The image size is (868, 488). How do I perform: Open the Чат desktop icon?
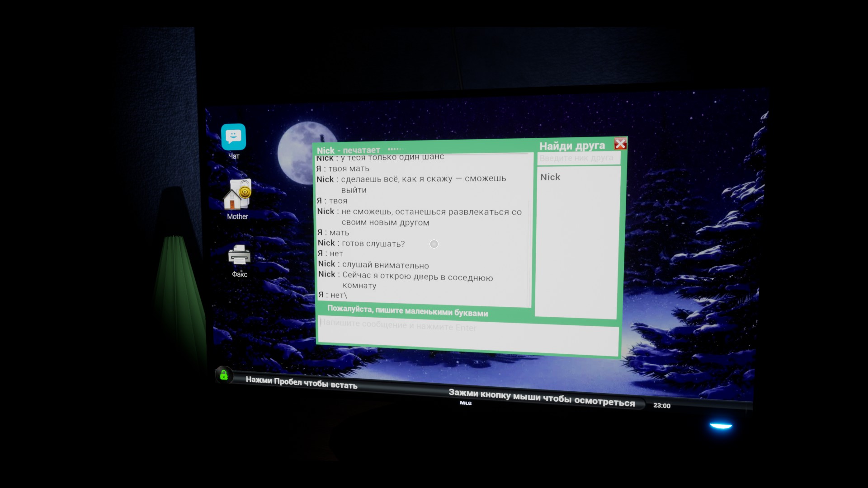233,137
